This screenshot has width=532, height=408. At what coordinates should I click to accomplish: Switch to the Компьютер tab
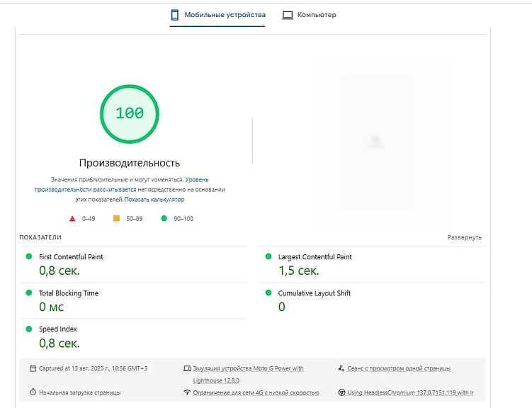pos(317,15)
